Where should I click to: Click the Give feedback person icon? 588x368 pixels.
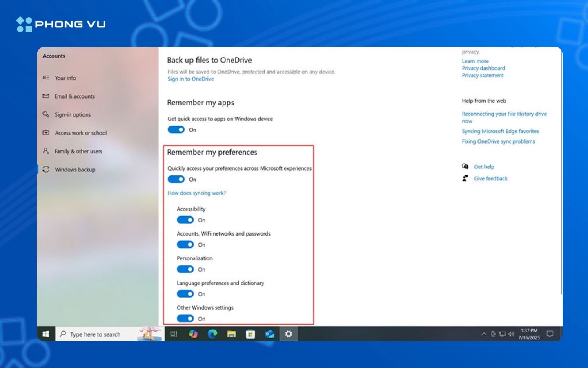tap(465, 178)
